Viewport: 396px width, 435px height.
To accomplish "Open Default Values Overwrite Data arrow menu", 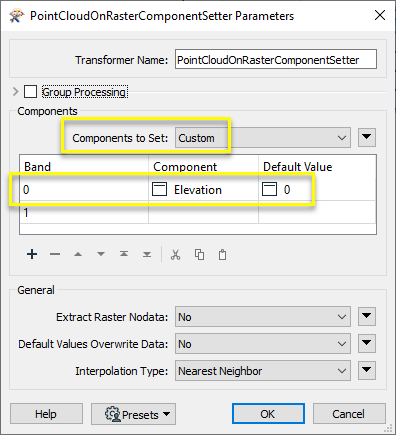I will (367, 344).
